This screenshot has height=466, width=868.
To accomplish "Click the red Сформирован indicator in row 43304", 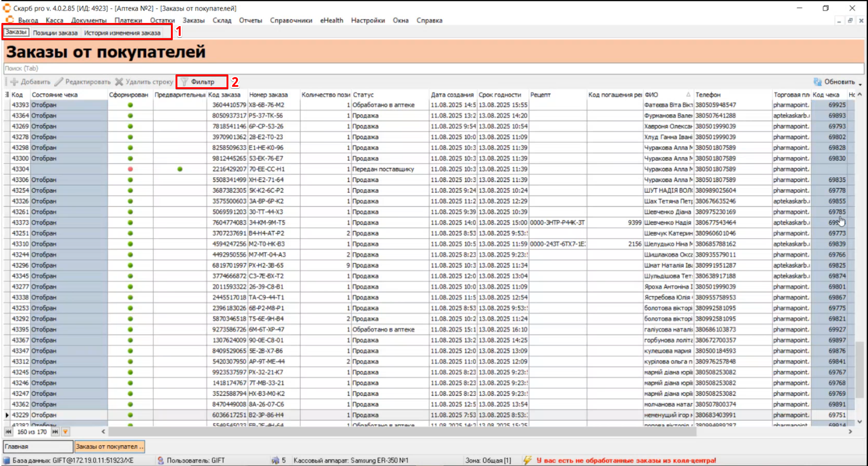I will 130,169.
